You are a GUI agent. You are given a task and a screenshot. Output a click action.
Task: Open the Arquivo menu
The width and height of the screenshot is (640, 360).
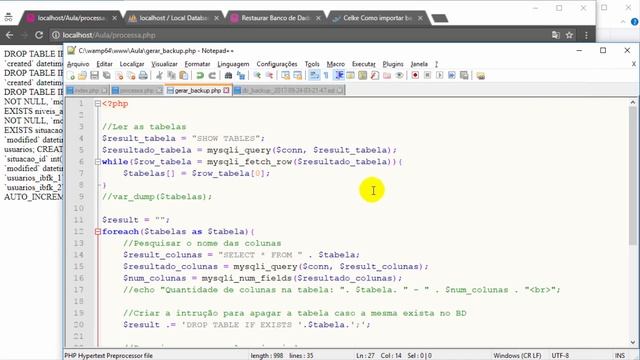[78, 64]
